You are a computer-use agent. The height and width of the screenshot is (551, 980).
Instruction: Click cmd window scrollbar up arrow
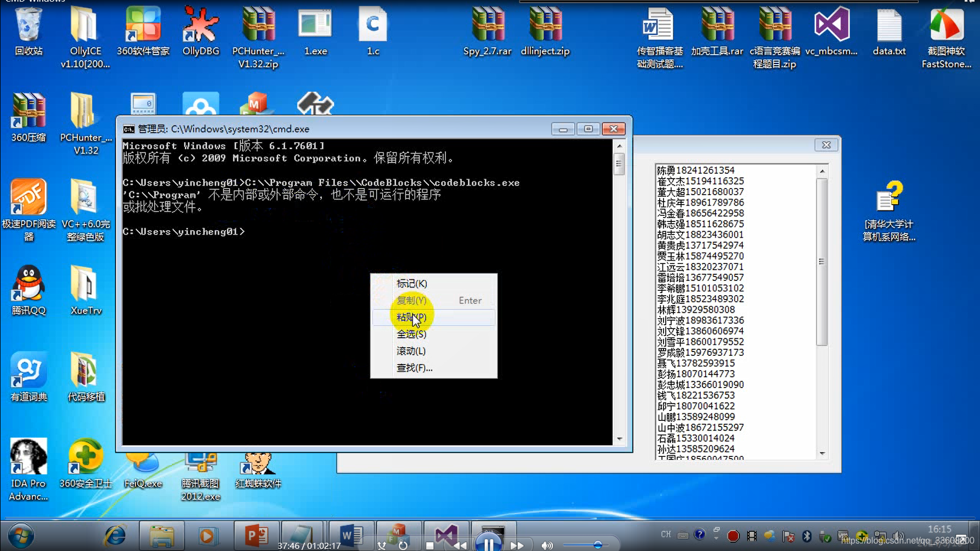pos(619,146)
